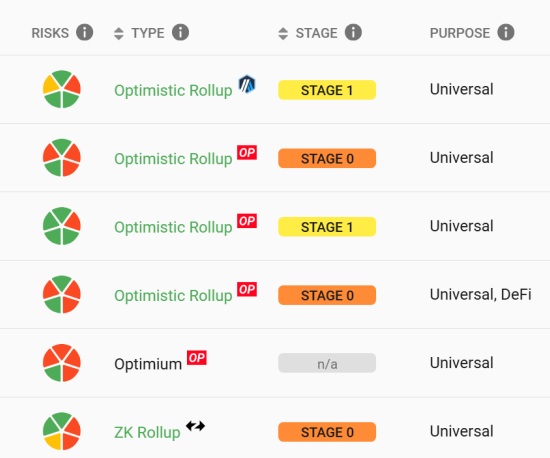Click the TYPE column header label

point(148,33)
